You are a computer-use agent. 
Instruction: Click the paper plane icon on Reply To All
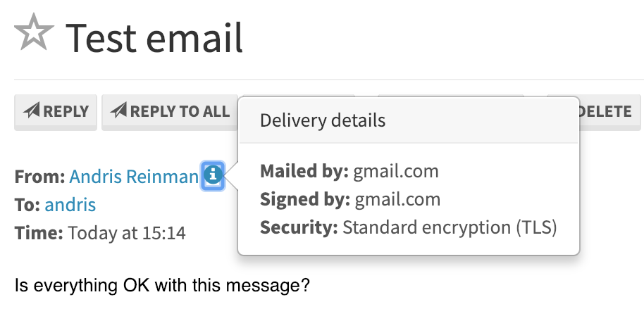click(x=118, y=111)
